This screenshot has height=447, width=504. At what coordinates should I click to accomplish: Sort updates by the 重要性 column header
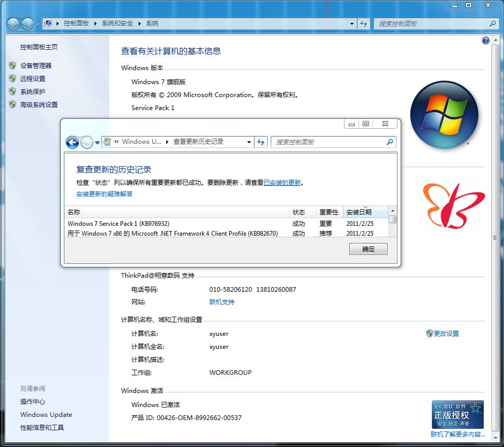(330, 212)
